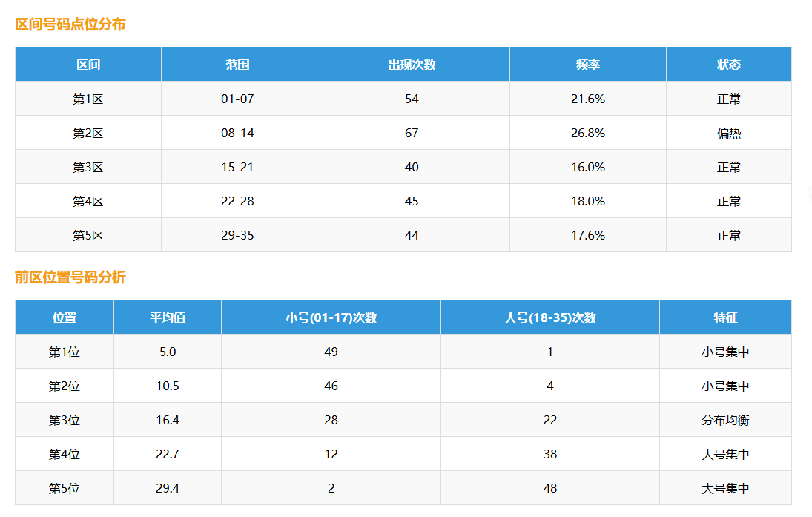Click the 大号(18-35)次数 column header
The height and width of the screenshot is (517, 812).
tap(549, 317)
